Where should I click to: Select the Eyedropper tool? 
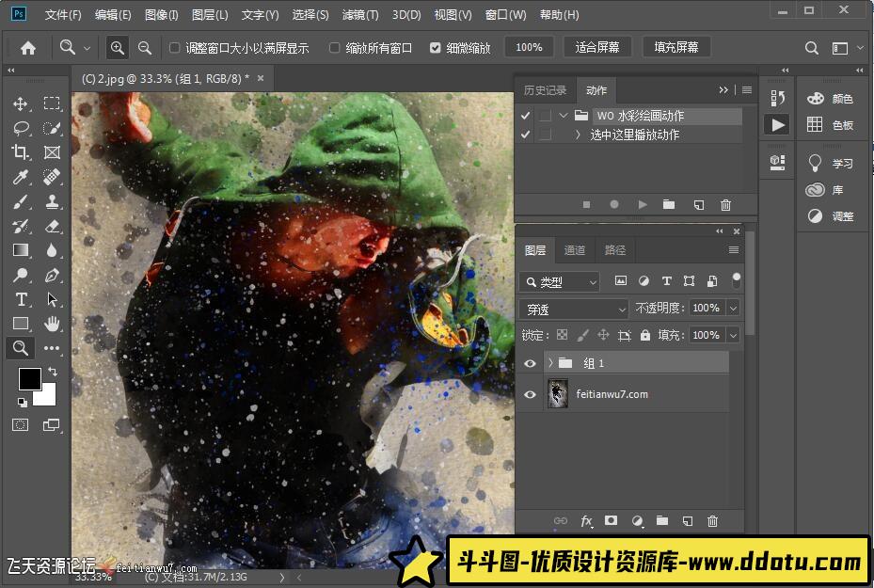(21, 177)
